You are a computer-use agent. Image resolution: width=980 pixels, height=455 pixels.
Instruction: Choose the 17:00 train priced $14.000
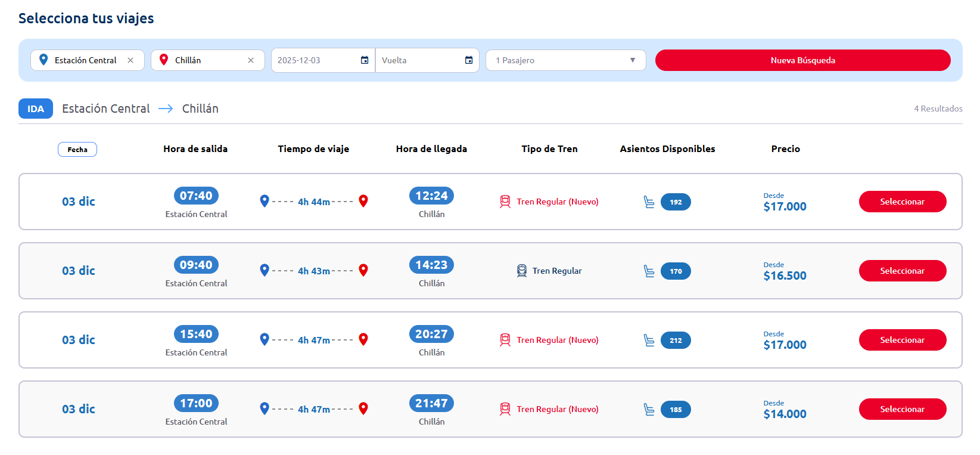click(x=902, y=409)
